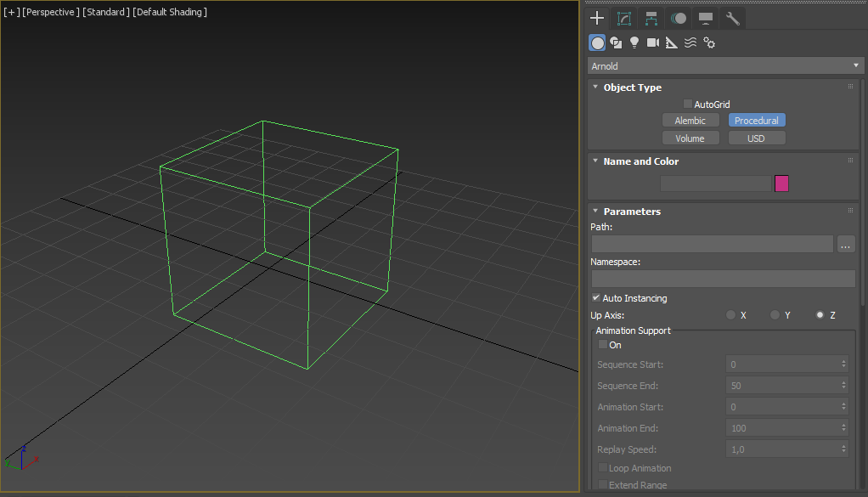Click the Sequence End value field
This screenshot has width=868, height=497.
click(783, 385)
